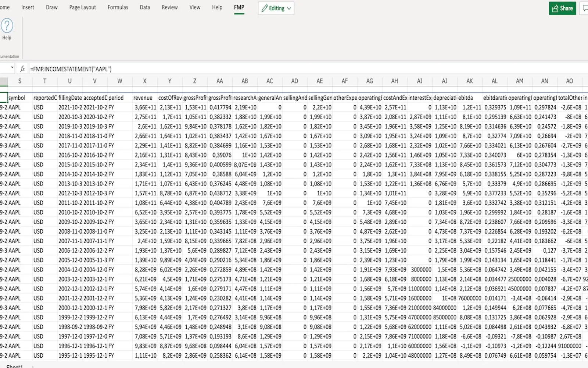Select the 'ebitda' header cell
Image resolution: width=588 pixels, height=368 pixels.
470,98
